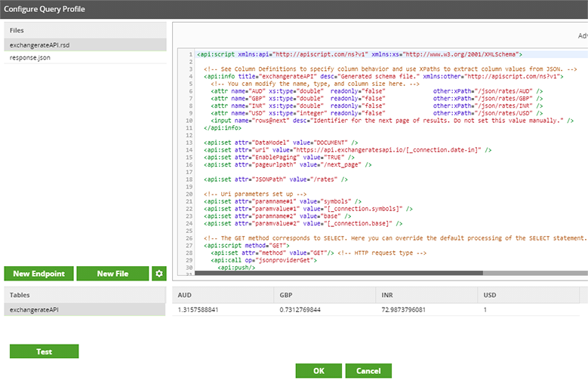Image resolution: width=588 pixels, height=380 pixels.
Task: Click the INR column header
Action: click(426, 295)
